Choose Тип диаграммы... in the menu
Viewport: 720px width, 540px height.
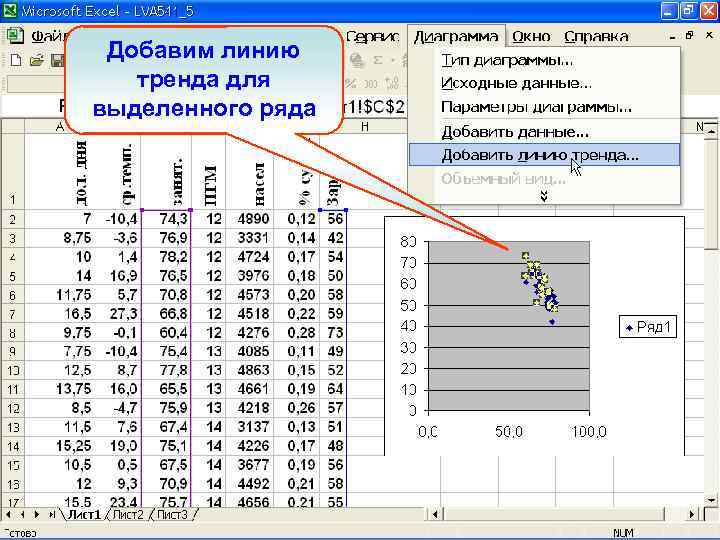coord(544,60)
